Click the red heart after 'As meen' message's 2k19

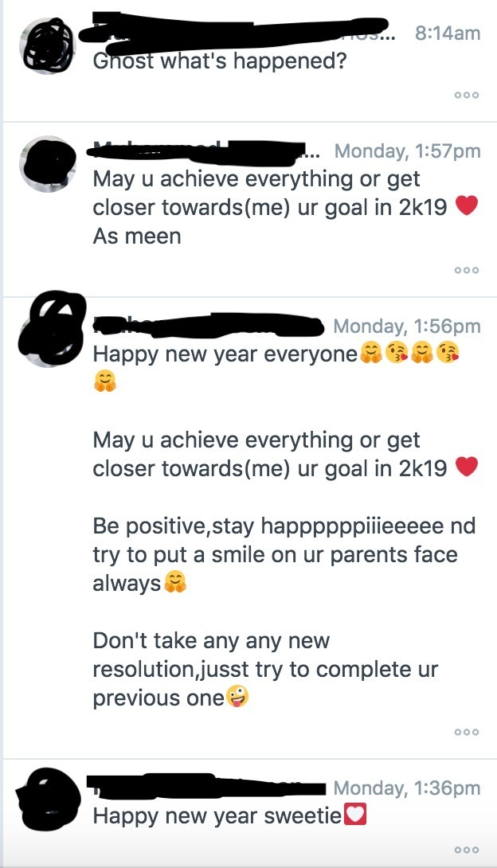(467, 207)
